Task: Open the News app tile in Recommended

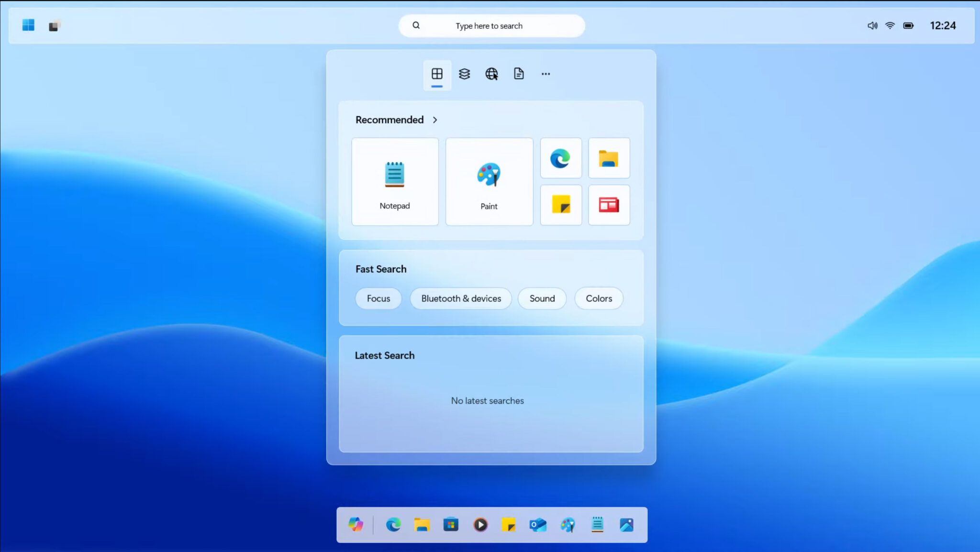Action: 609,205
